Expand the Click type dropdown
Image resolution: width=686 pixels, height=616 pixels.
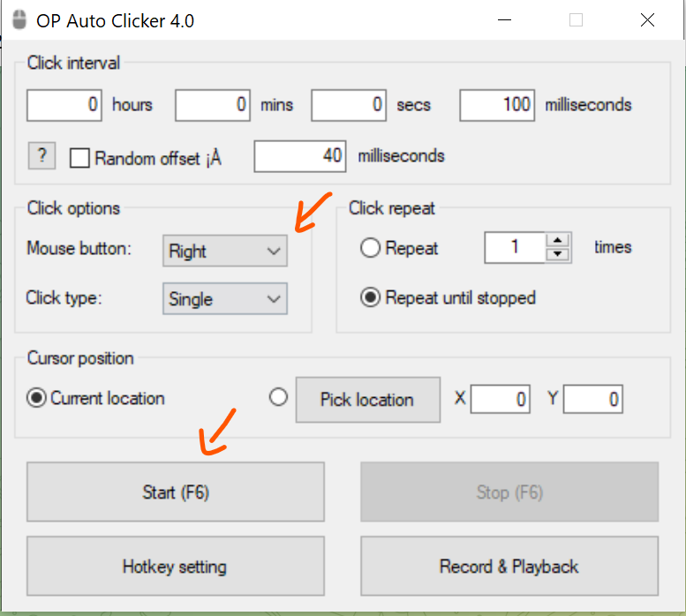tap(225, 299)
